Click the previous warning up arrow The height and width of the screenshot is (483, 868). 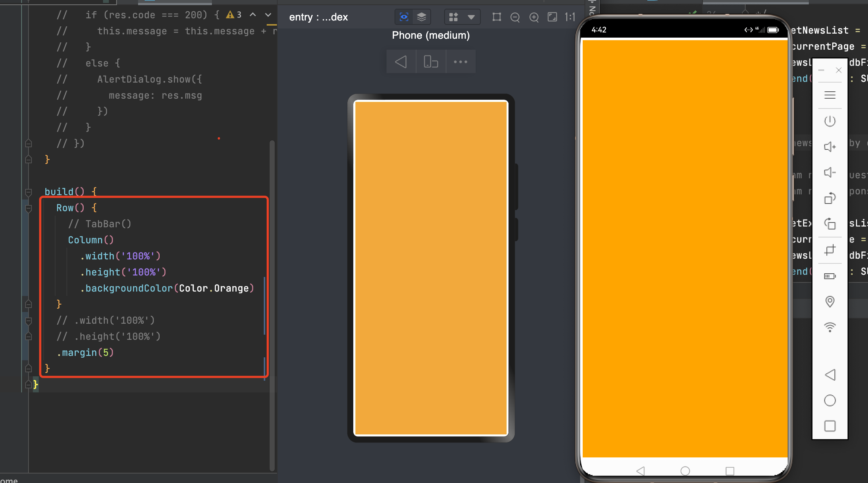(x=253, y=15)
